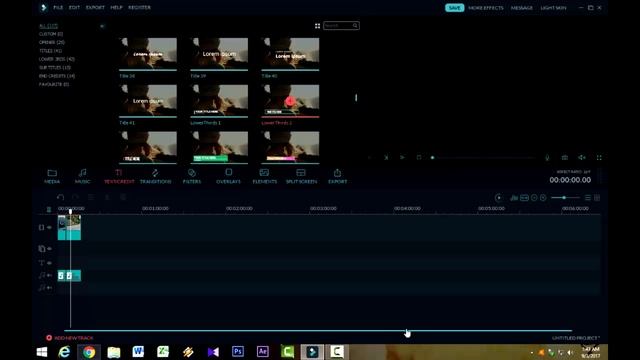Switch to timeline list view
The image size is (640, 360).
[x=587, y=198]
